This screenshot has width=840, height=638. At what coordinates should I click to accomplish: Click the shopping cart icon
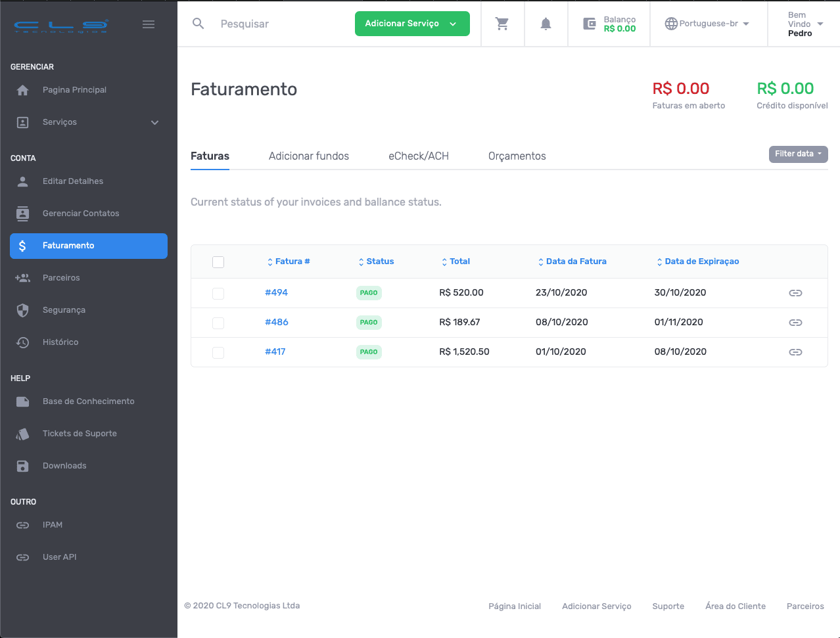(x=502, y=24)
